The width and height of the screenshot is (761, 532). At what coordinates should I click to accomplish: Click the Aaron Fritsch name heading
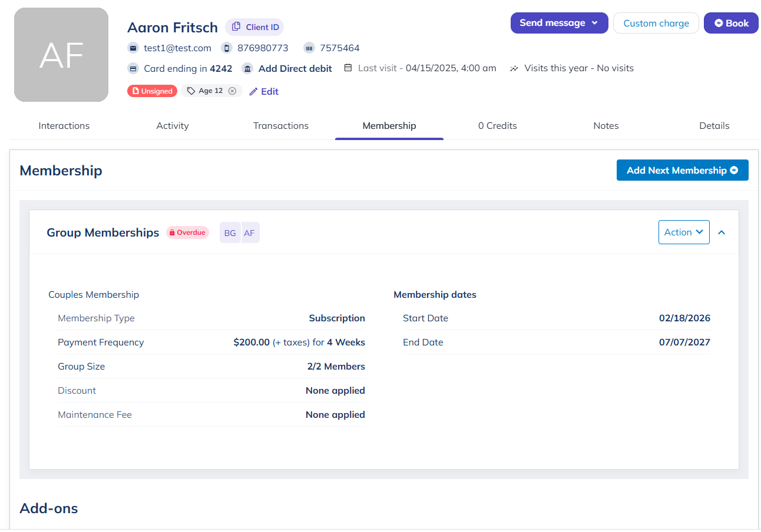[x=173, y=27]
